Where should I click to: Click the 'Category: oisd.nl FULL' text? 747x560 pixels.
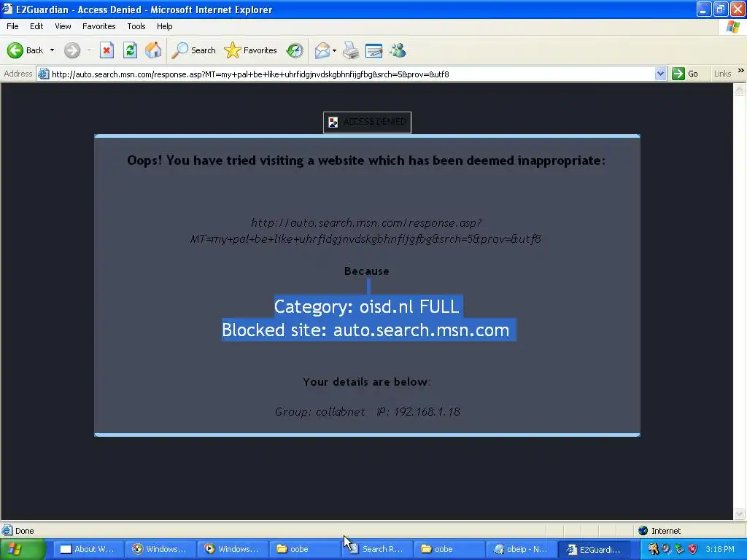(366, 306)
